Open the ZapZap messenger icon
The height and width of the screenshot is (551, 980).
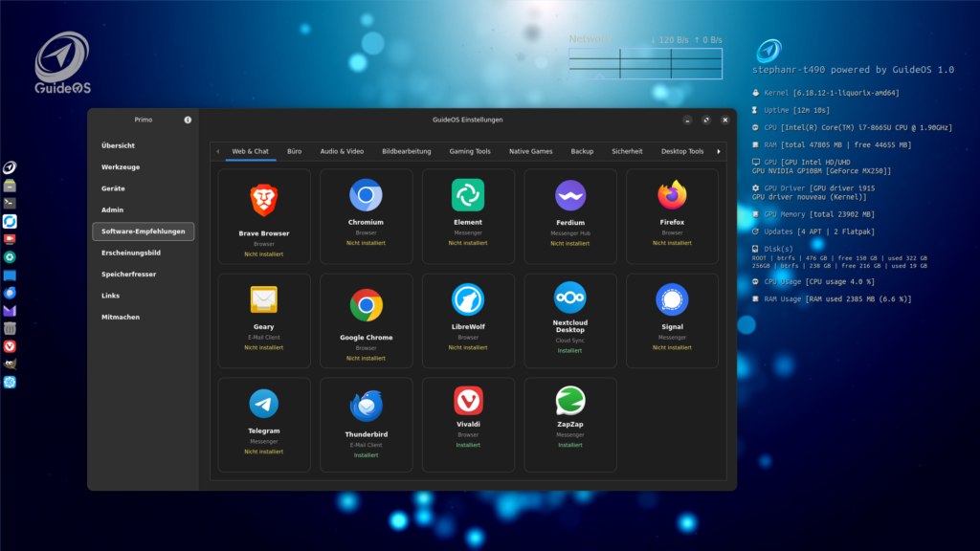pos(570,401)
